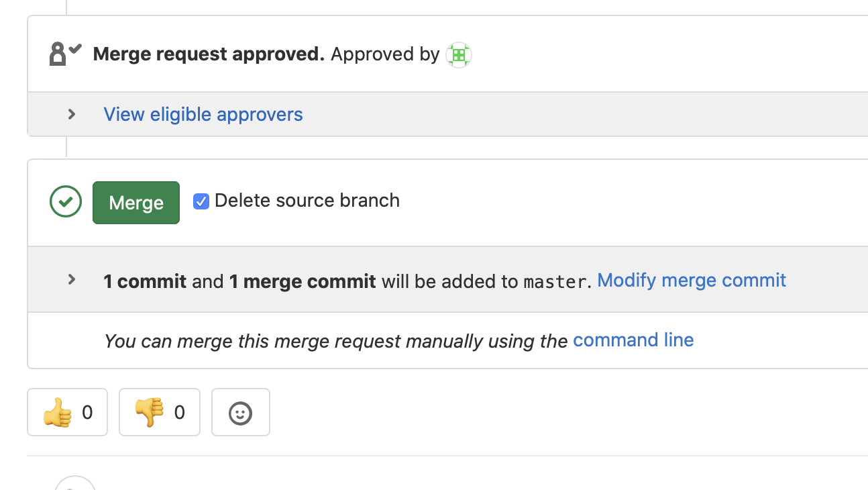Click the green circled checkmark status icon
This screenshot has height=490, width=868.
(66, 201)
